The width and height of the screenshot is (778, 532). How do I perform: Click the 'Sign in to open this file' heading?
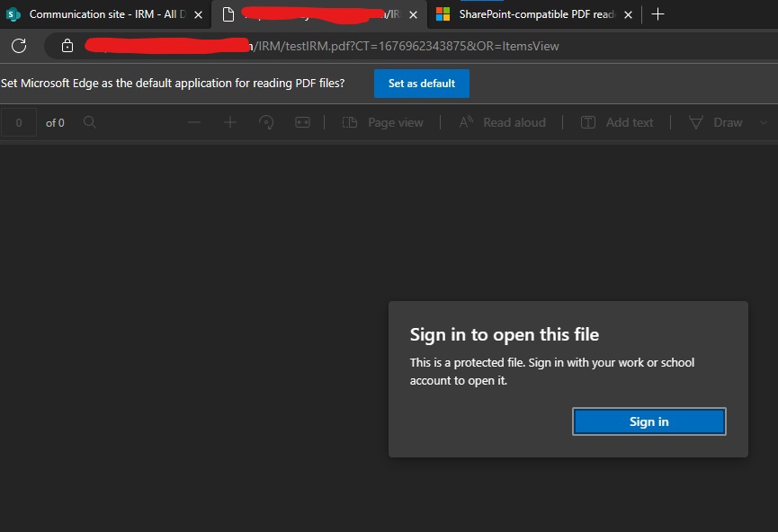pos(504,334)
